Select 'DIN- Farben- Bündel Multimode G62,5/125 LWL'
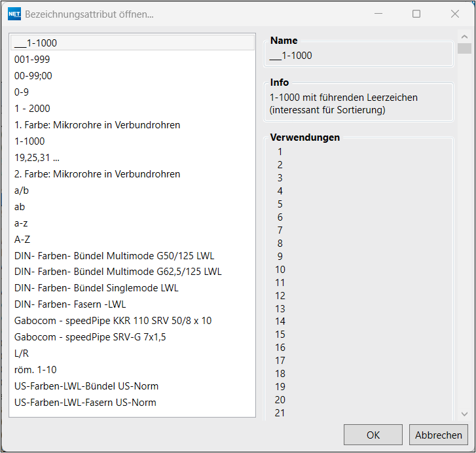The image size is (476, 453). point(132,272)
